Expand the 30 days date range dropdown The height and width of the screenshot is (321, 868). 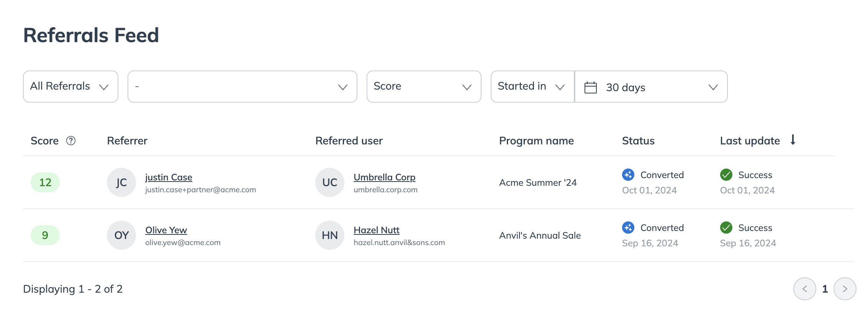tap(651, 87)
